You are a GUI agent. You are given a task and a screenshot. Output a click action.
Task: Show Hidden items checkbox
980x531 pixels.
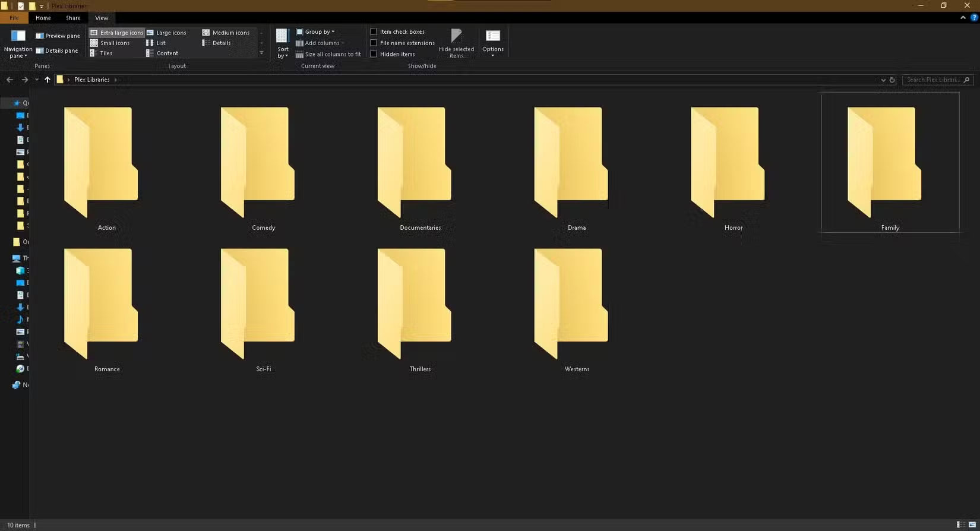374,54
